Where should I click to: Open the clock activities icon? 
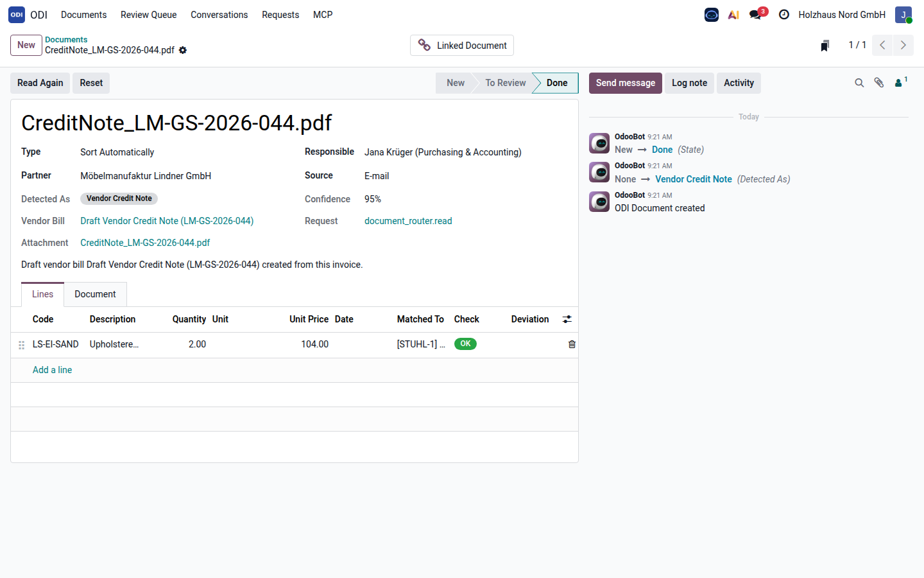click(x=784, y=15)
